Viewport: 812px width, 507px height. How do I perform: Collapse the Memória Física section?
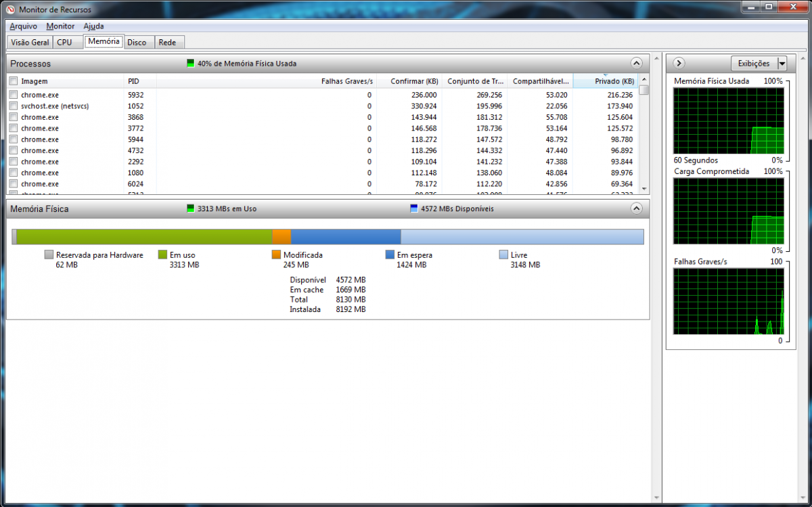(636, 208)
